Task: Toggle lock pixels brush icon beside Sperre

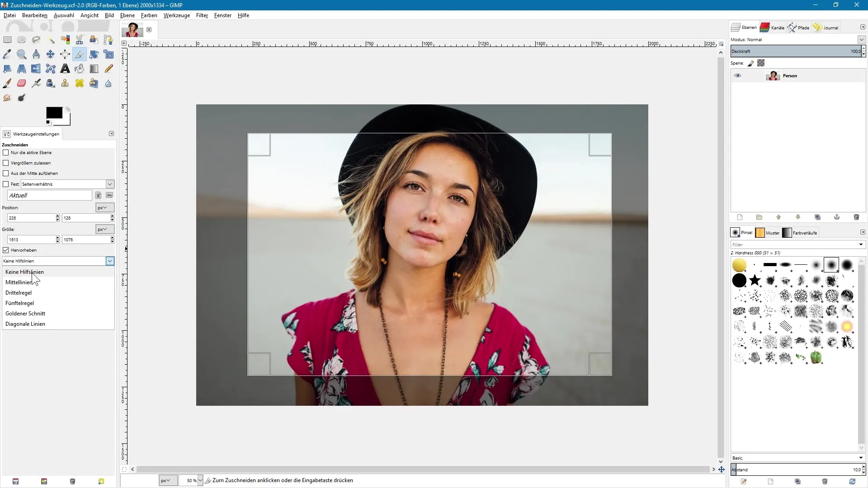Action: pyautogui.click(x=751, y=63)
